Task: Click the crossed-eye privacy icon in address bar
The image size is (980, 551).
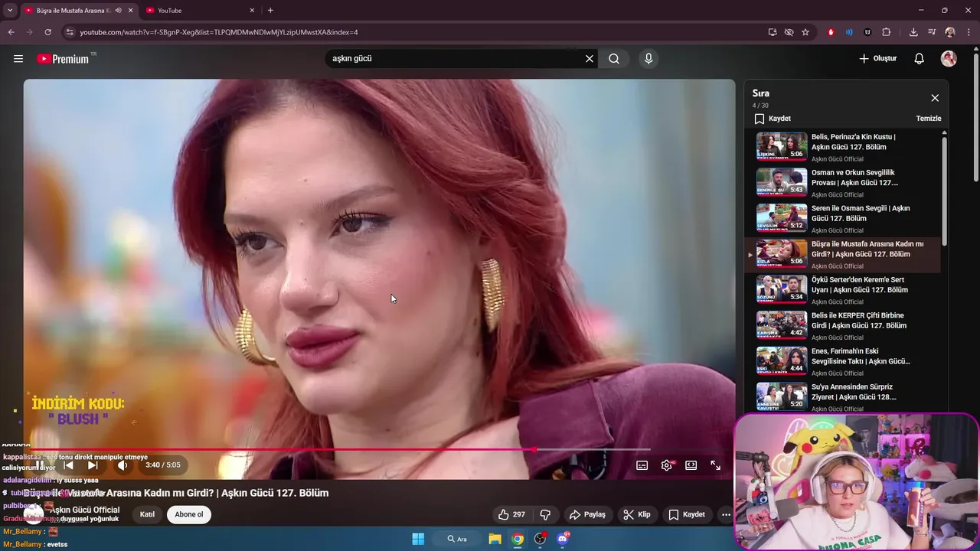Action: click(789, 32)
